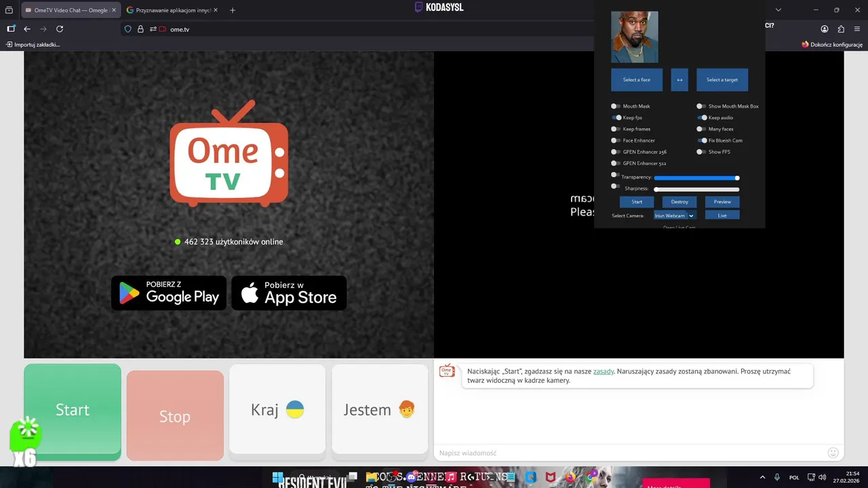Show hidden system tray icons
The width and height of the screenshot is (868, 488).
762,477
